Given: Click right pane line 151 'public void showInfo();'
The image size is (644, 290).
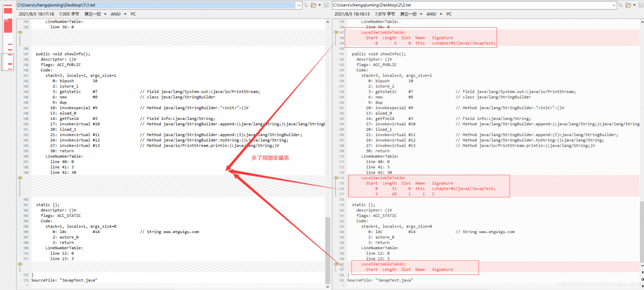Looking at the screenshot, I should point(378,54).
